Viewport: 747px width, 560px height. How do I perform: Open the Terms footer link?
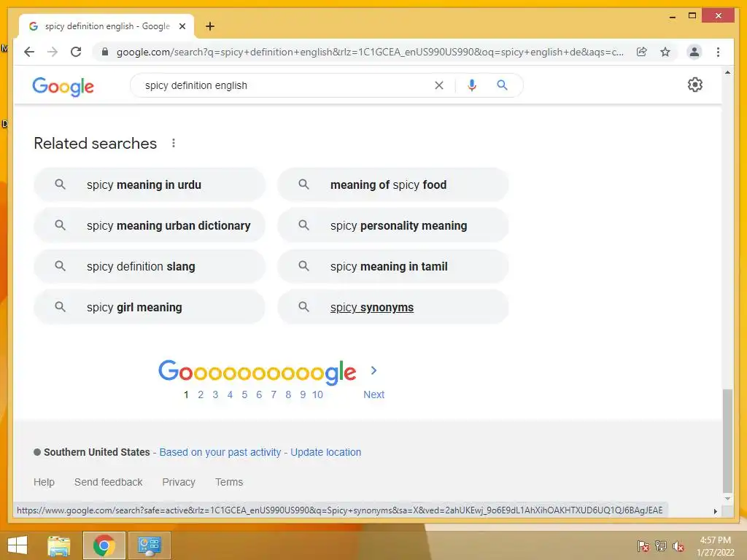click(229, 483)
